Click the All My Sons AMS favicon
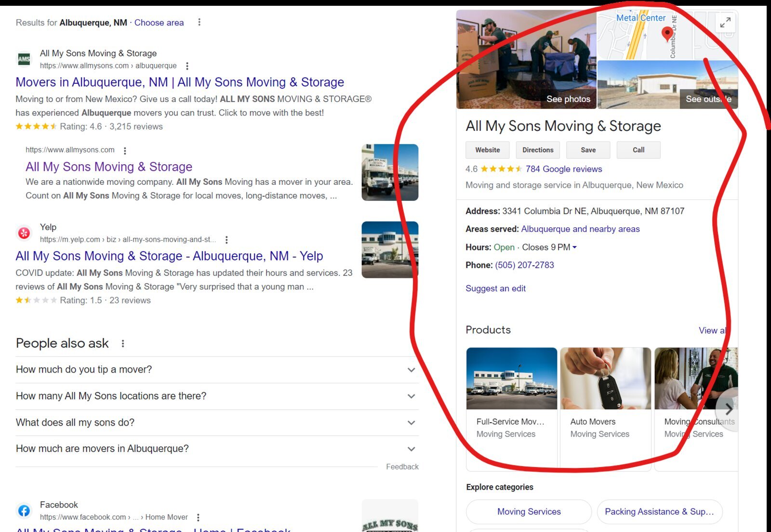 pyautogui.click(x=24, y=59)
